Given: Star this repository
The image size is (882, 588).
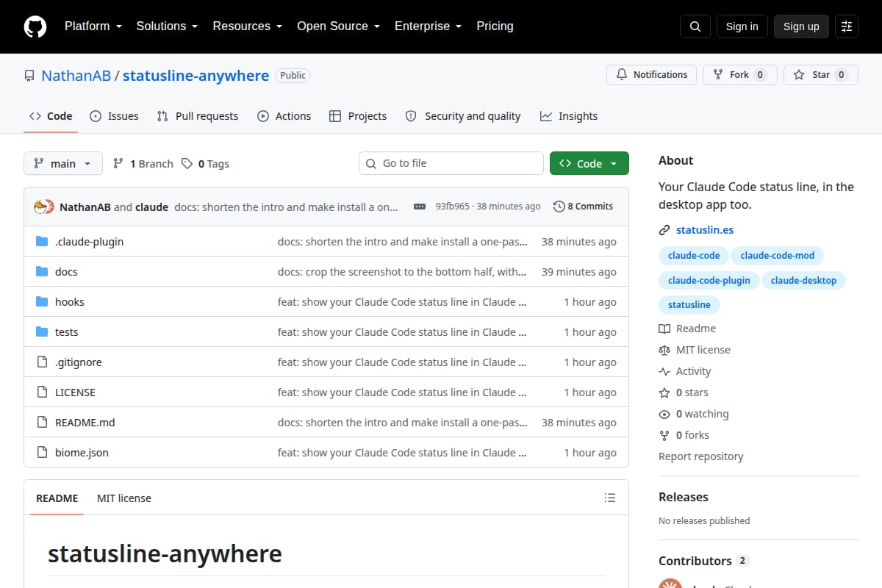Looking at the screenshot, I should pos(821,75).
